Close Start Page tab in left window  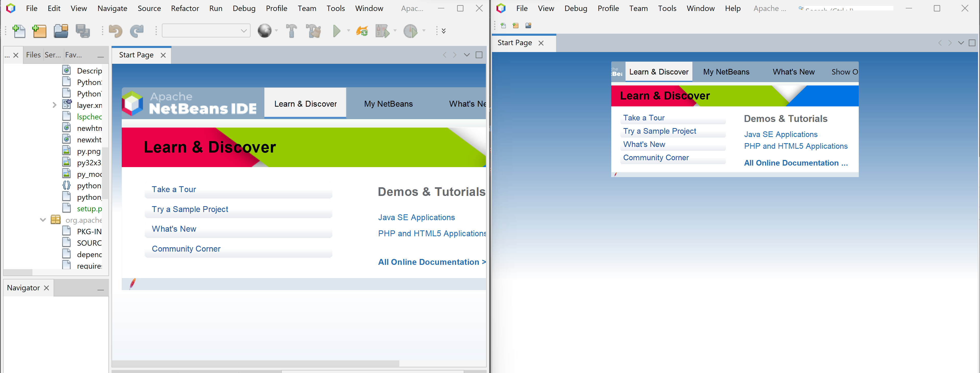163,55
